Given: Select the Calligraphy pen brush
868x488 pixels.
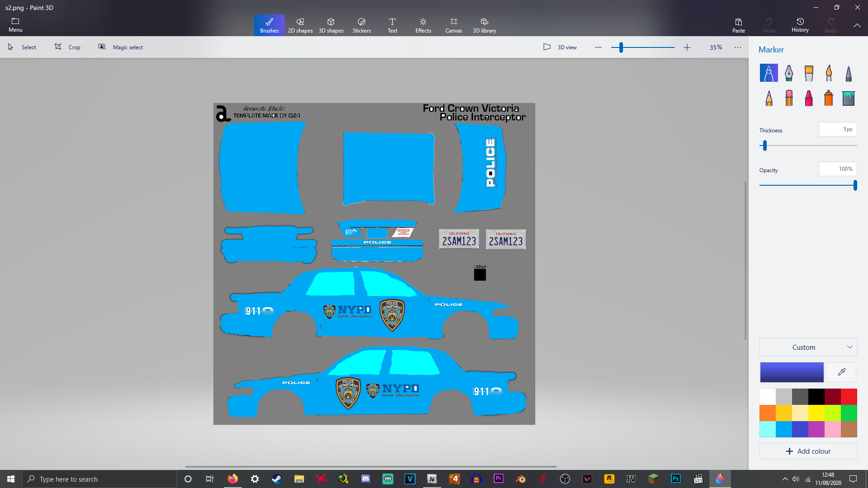Looking at the screenshot, I should click(789, 73).
